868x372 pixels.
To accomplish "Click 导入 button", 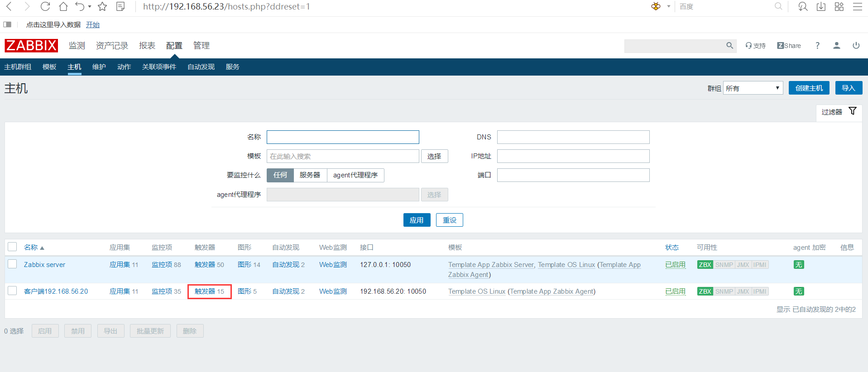I will [x=849, y=88].
